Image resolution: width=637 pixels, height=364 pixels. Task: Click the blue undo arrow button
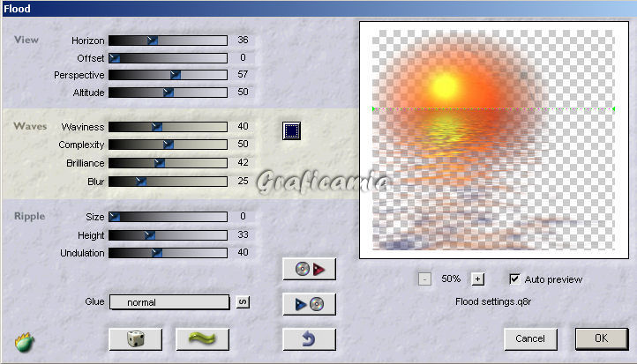tap(309, 338)
